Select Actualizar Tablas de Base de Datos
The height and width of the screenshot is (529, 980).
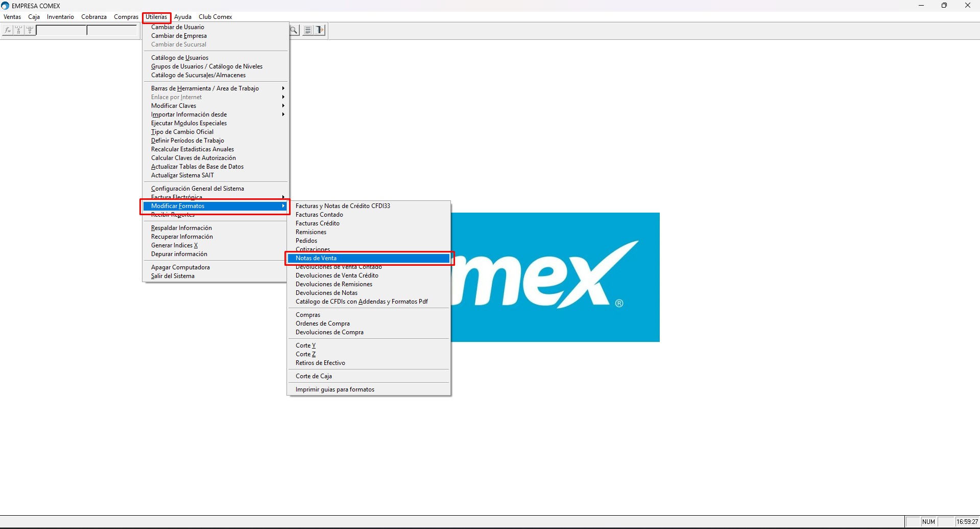[x=216, y=167]
